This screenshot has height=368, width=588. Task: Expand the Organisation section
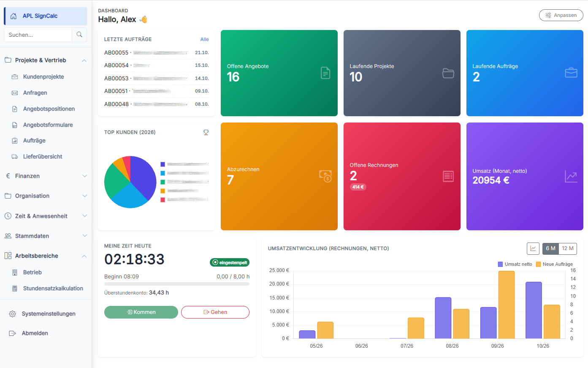46,196
